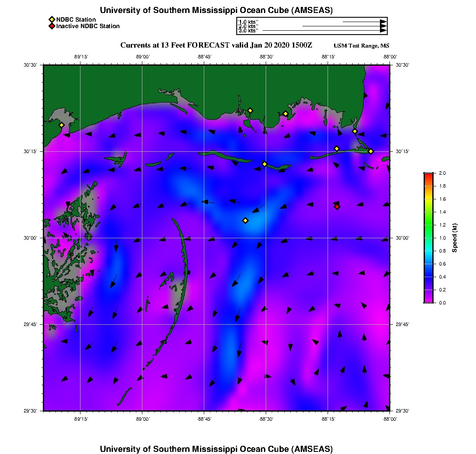
Task: Select the southernmost yellow station marker on the map
Action: 245,221
